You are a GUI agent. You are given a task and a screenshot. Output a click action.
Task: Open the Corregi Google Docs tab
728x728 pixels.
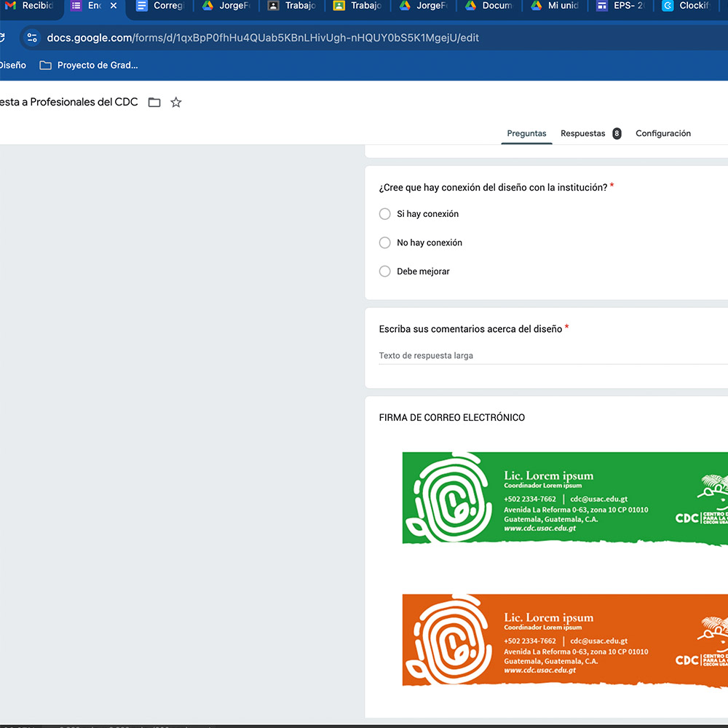[160, 6]
